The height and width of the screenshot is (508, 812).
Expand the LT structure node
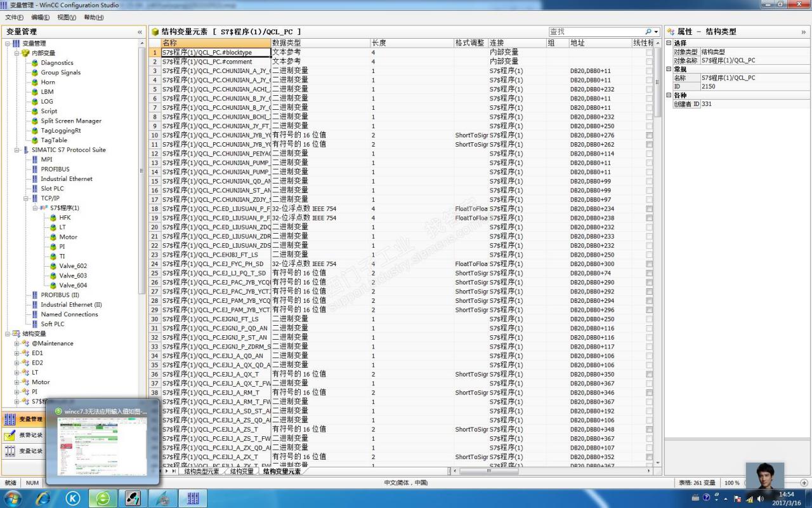17,372
